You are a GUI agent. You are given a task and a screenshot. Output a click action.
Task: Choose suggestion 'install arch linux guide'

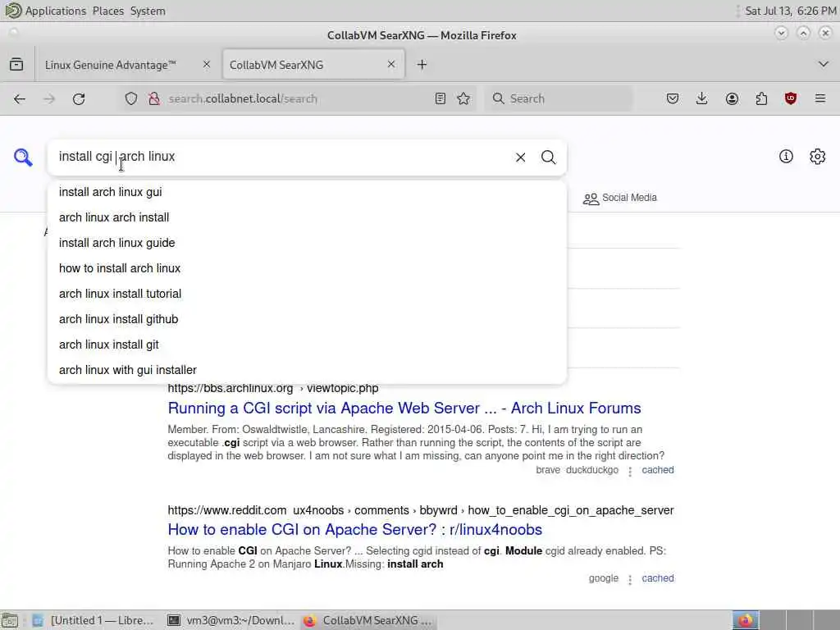[307, 243]
